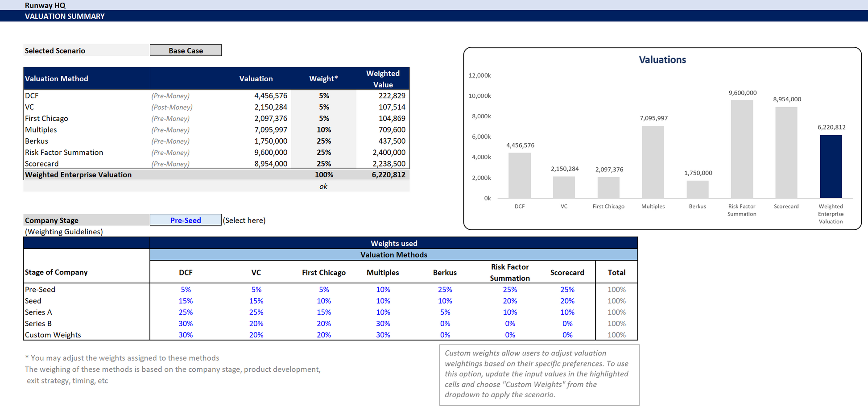This screenshot has width=868, height=407.
Task: Click the Valuation Method column header
Action: click(x=57, y=79)
